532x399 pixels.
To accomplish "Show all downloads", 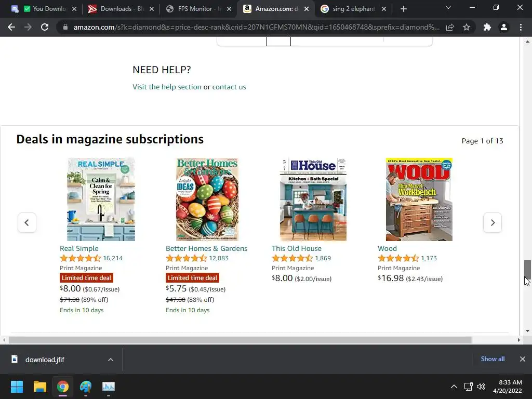I will coord(493,359).
